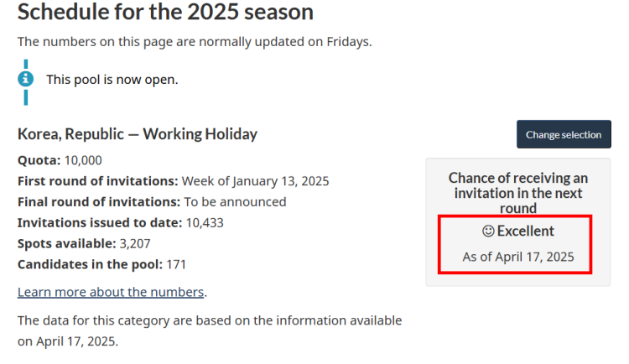Click the smiley face icon beside Excellent
Viewport: 629px width, 364px height.
[x=488, y=231]
